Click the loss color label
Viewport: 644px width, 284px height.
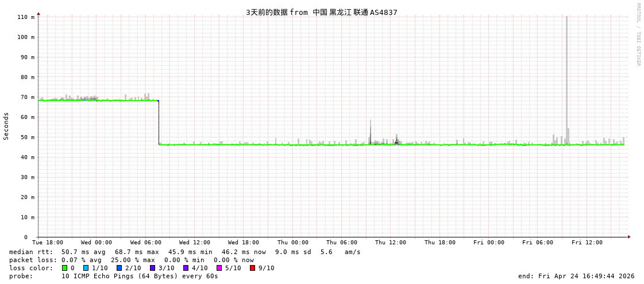[31, 268]
